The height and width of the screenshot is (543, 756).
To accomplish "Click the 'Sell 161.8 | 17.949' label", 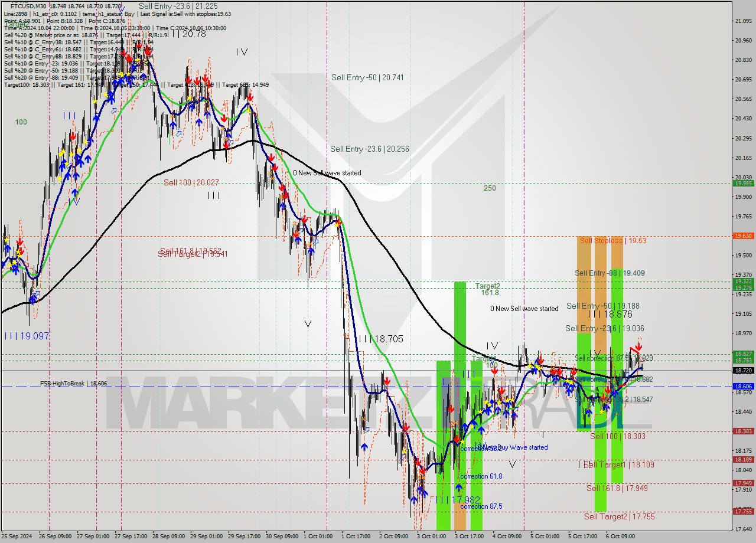I will pos(617,488).
